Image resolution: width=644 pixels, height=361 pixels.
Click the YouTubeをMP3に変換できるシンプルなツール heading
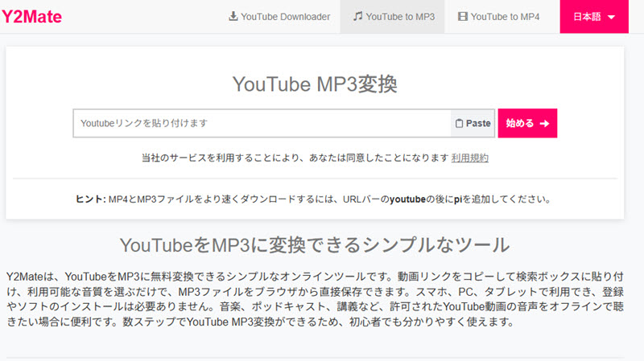[315, 245]
